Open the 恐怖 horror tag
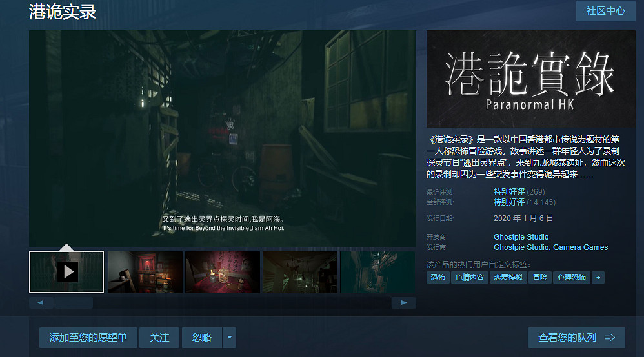Screen dimensions: 644x357 [x=438, y=277]
